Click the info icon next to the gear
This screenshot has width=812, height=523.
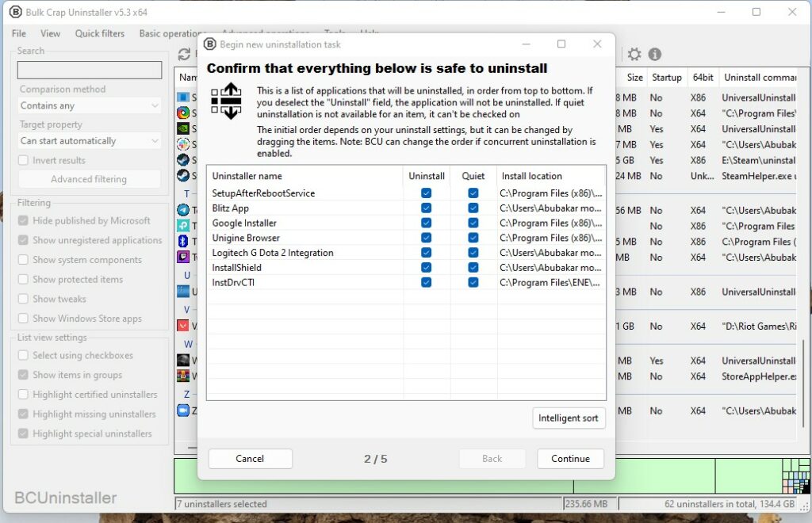point(654,55)
